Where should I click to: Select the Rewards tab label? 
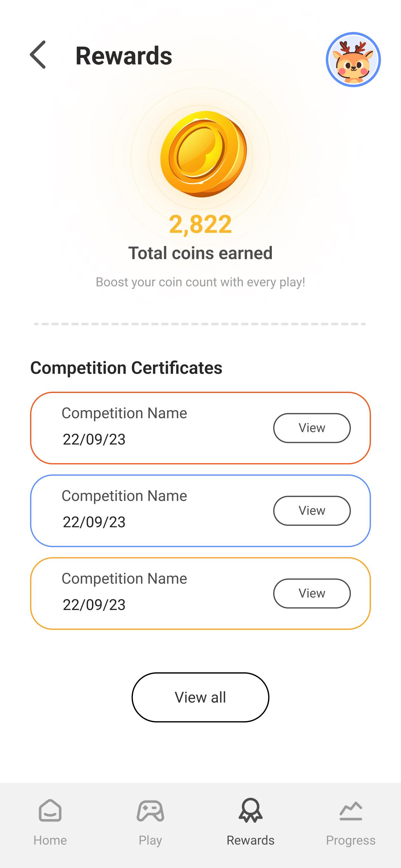coord(250,840)
